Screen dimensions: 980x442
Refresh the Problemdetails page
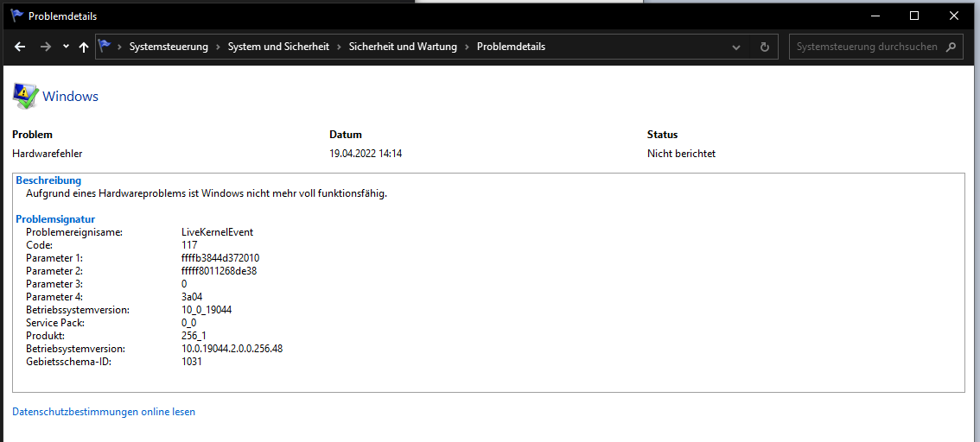click(764, 47)
